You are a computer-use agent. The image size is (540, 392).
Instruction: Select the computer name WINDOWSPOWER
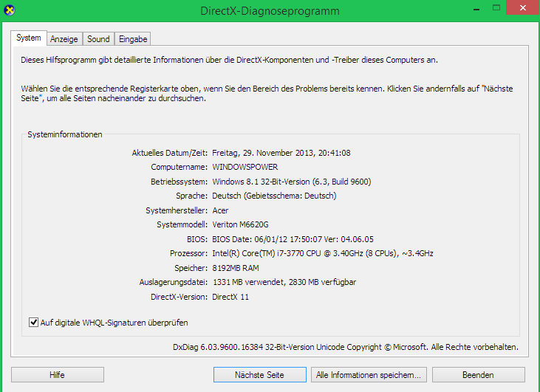(245, 168)
